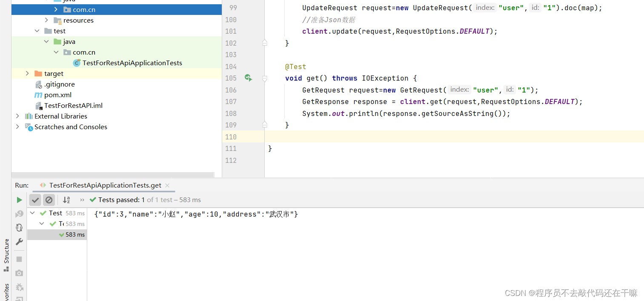The width and height of the screenshot is (644, 301).
Task: Collapse the fold marker at line 102
Action: [265, 43]
